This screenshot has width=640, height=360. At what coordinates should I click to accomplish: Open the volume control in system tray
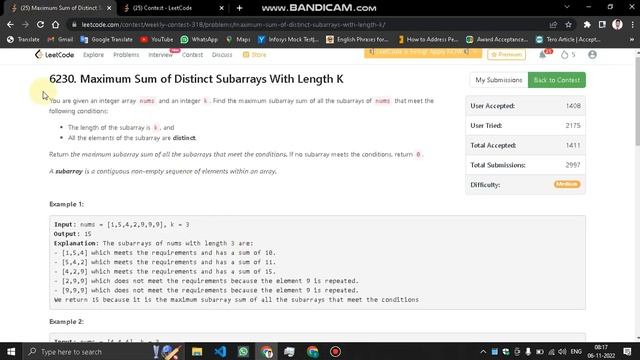tap(562, 352)
